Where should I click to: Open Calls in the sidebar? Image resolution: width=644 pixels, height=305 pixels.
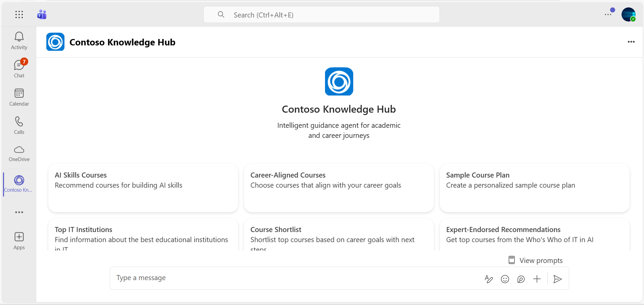point(19,125)
